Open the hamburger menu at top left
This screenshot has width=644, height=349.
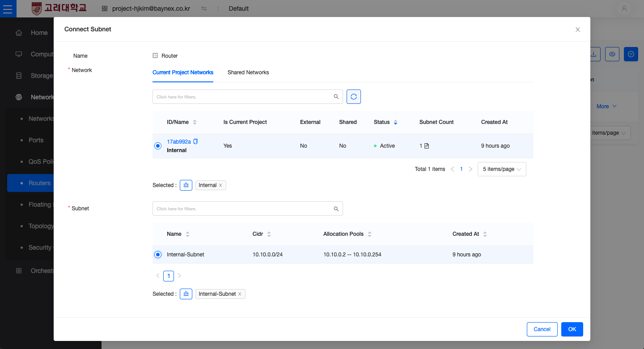pos(8,9)
